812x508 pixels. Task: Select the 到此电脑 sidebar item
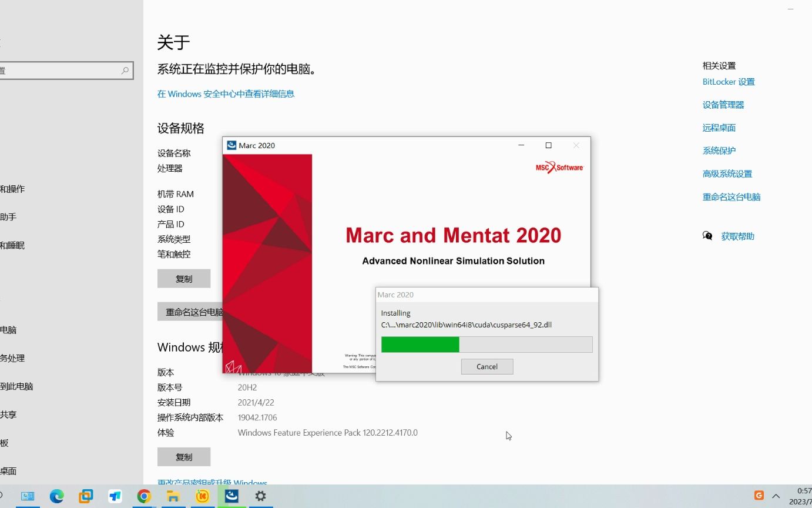(x=16, y=386)
